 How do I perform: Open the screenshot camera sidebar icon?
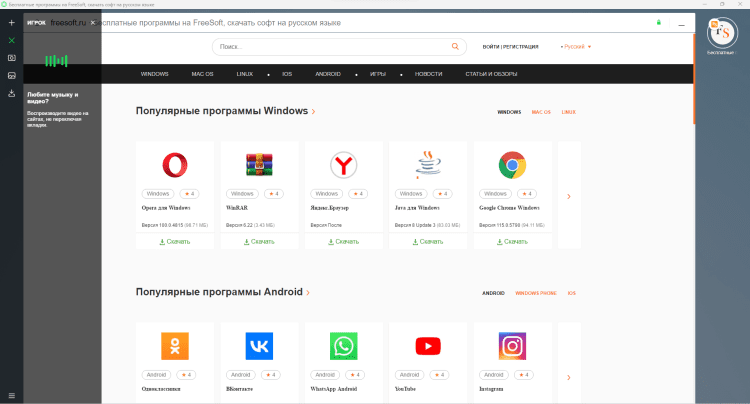(x=11, y=58)
